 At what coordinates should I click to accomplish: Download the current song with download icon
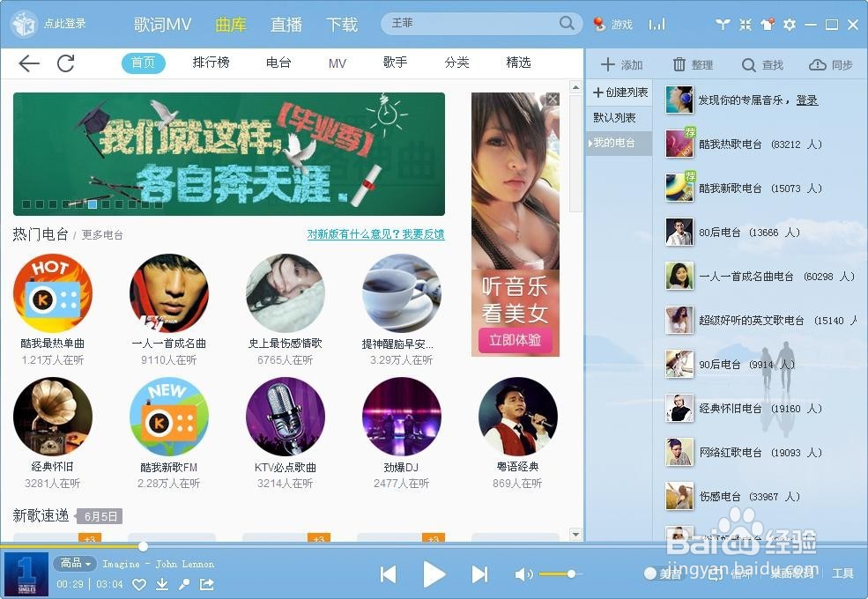pos(161,584)
